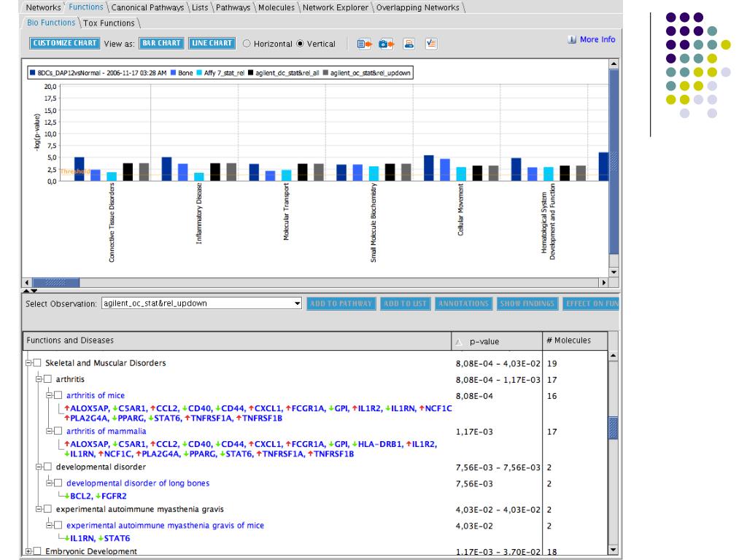This screenshot has width=747, height=560.
Task: Click the chart vertical scroll up arrow
Action: pyautogui.click(x=614, y=64)
